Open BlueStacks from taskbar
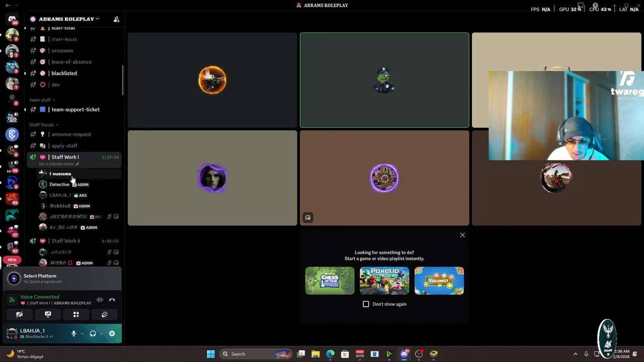Image resolution: width=644 pixels, height=362 pixels. click(x=434, y=354)
